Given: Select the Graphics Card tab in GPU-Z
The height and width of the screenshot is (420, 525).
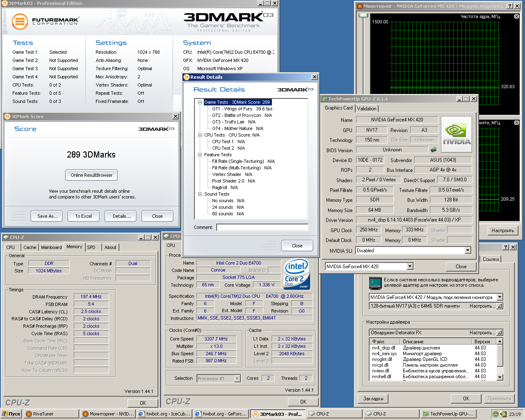Looking at the screenshot, I should tap(338, 108).
